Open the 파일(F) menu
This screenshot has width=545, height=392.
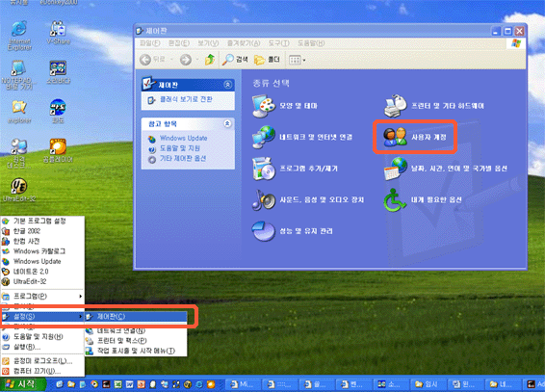[x=150, y=43]
